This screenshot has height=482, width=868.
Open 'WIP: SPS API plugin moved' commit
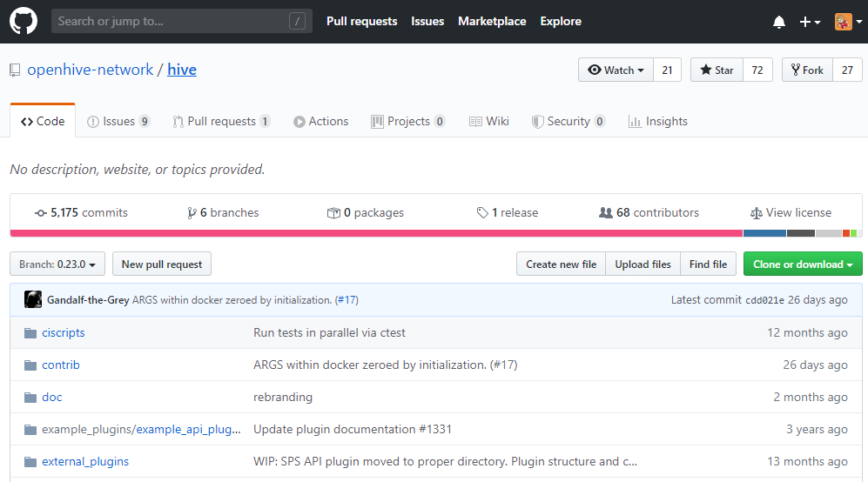tap(445, 461)
